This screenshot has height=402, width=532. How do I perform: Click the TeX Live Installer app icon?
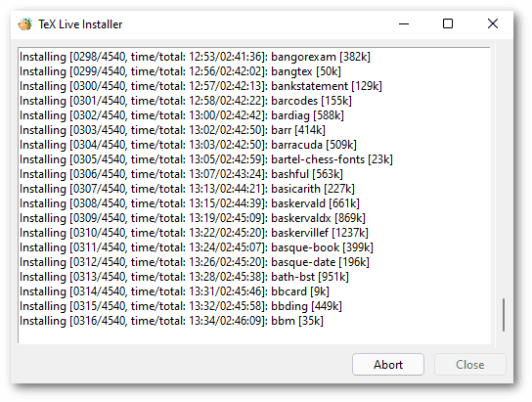point(24,24)
